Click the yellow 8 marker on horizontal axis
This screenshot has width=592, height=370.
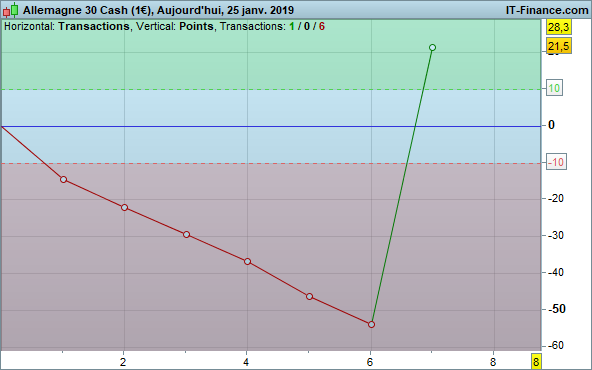point(536,361)
